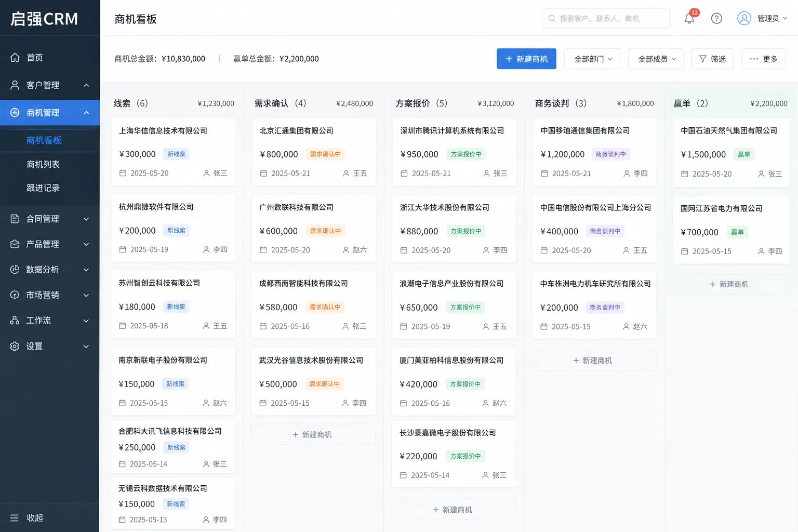Collapse the 商机管理 menu chevron
Viewport: 798px width, 532px height.
pos(86,112)
